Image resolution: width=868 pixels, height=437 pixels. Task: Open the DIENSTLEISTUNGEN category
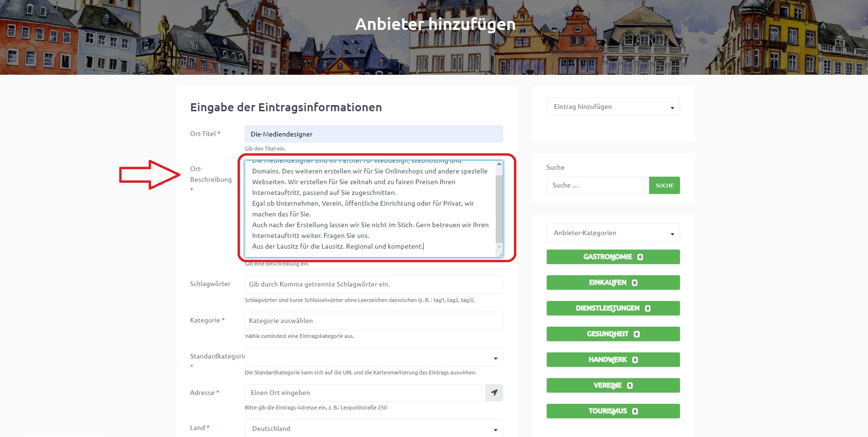tap(613, 308)
